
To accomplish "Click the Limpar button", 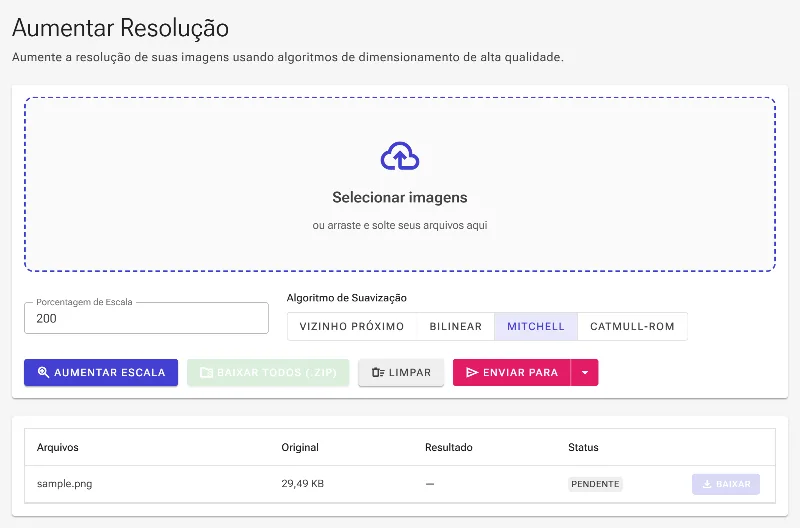I will point(401,372).
